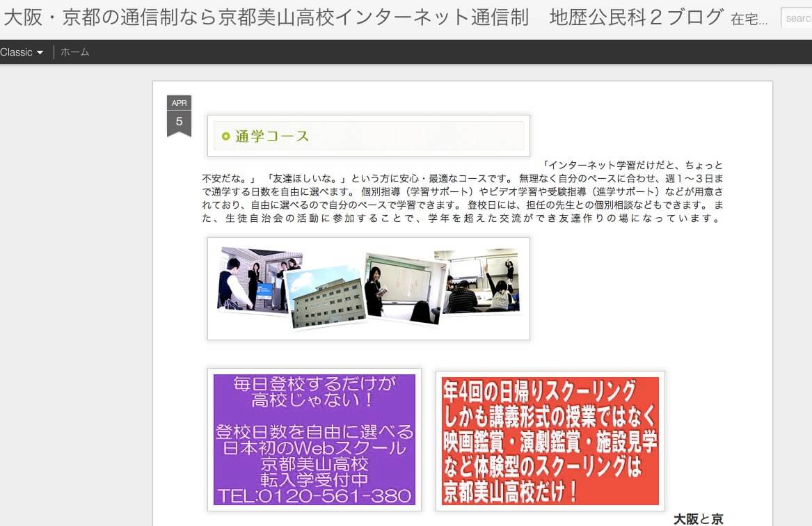Click the 大阪と京 bold text
This screenshot has width=812, height=526.
click(x=698, y=519)
